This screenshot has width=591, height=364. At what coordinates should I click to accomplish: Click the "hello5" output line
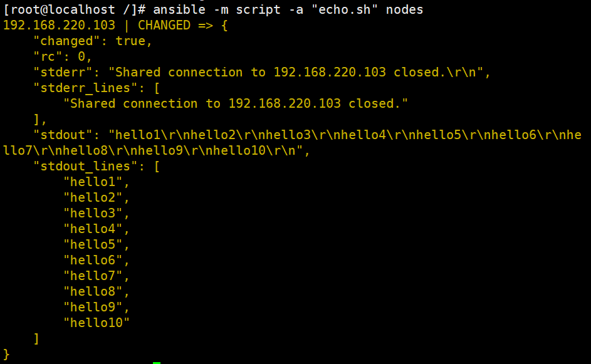[x=97, y=244]
